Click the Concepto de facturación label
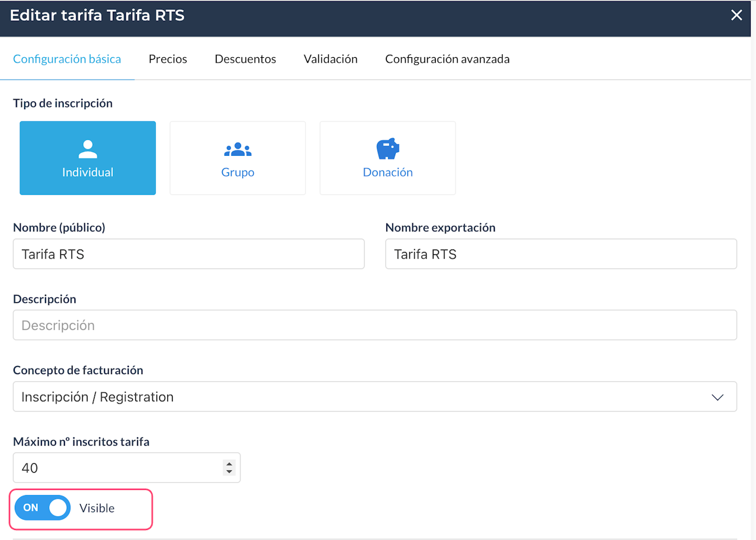 click(78, 370)
